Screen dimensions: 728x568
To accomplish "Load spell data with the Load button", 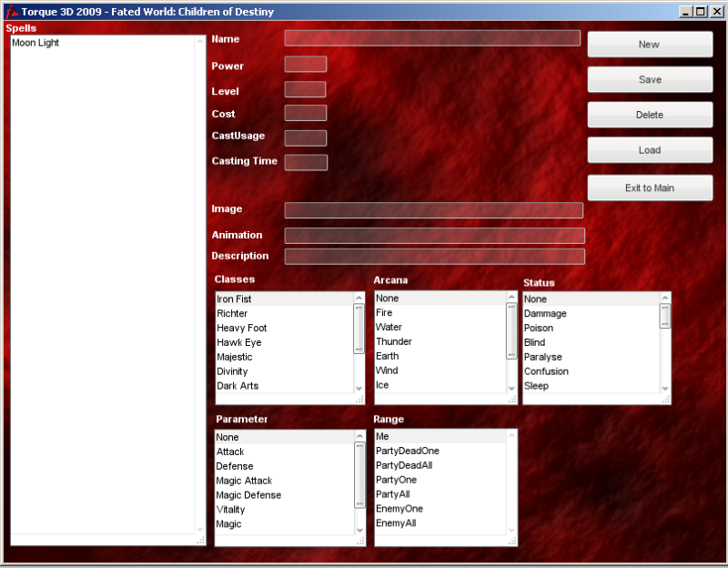I will (x=649, y=149).
